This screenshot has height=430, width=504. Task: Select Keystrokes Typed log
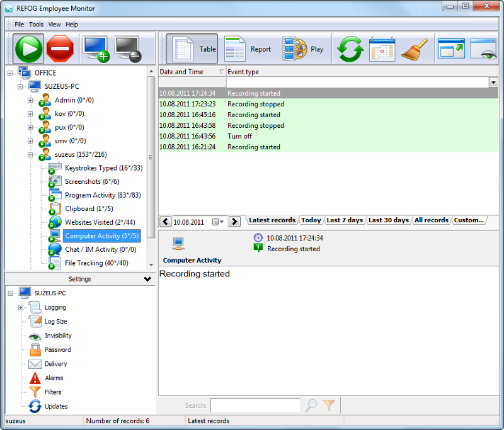[x=103, y=168]
